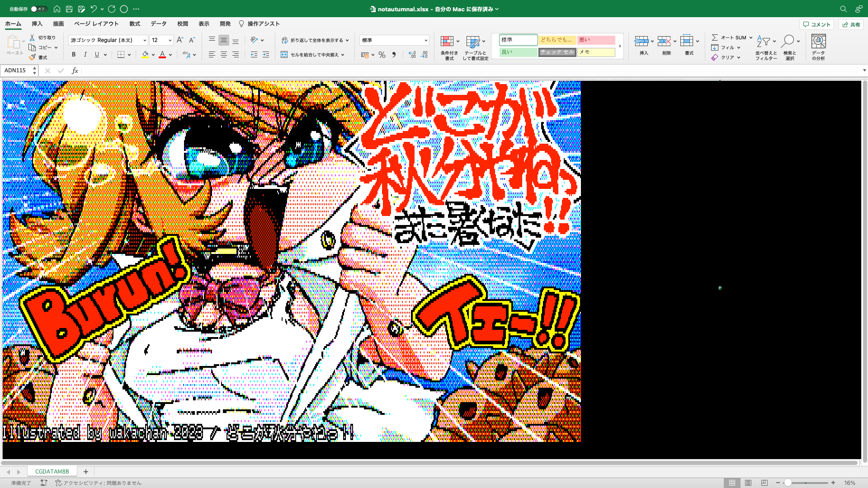Screen dimensions: 868x488
Task: Toggle underline formatting
Action: point(97,55)
